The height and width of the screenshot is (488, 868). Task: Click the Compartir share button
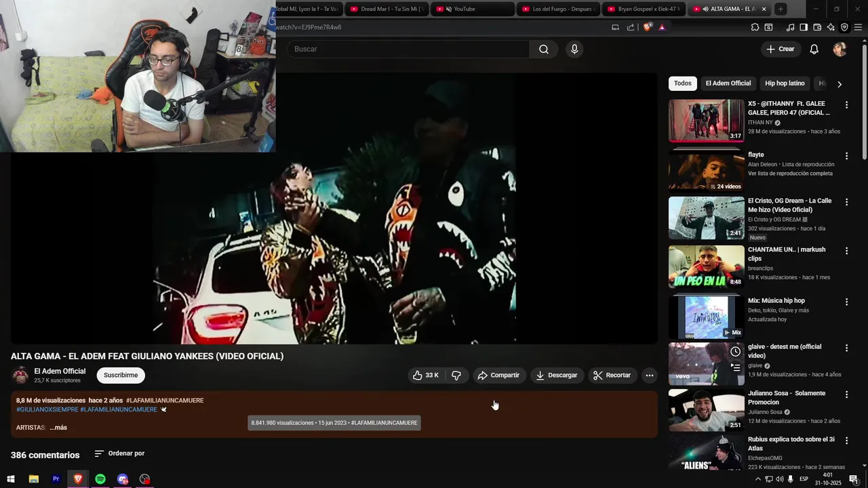(498, 375)
